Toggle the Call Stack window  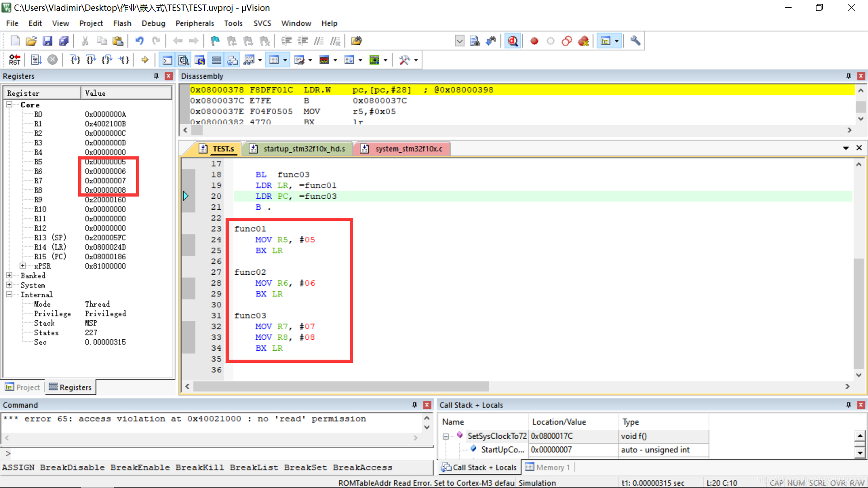[x=233, y=60]
